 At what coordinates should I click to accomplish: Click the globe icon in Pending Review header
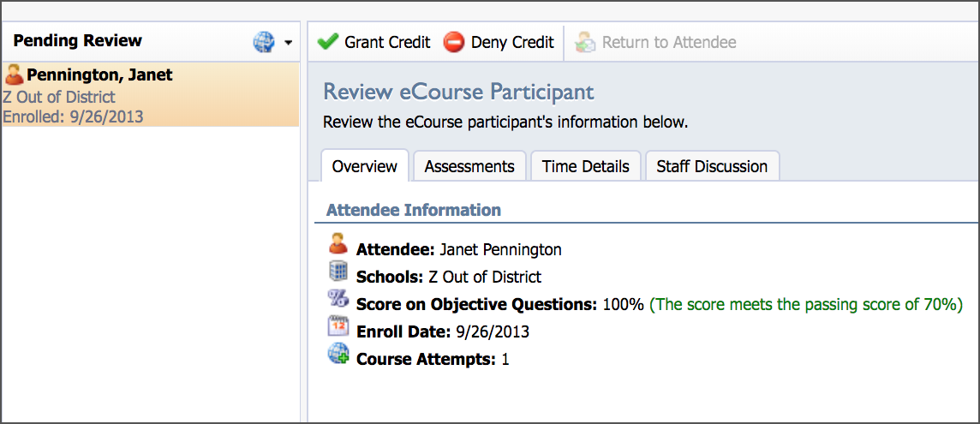(x=264, y=42)
